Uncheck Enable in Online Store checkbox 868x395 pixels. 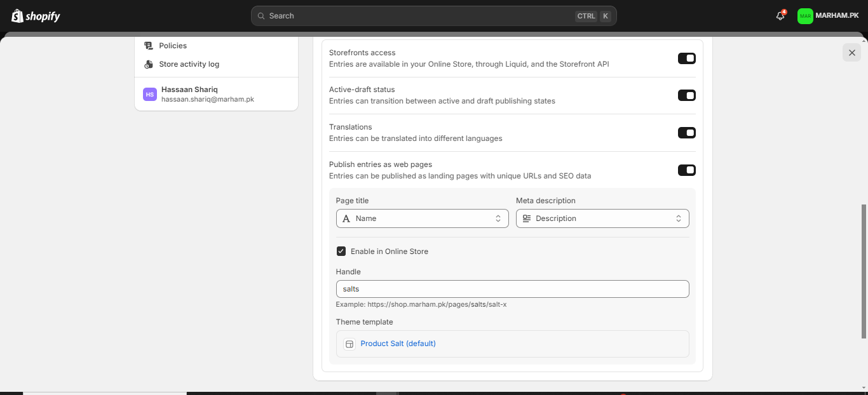coord(341,251)
